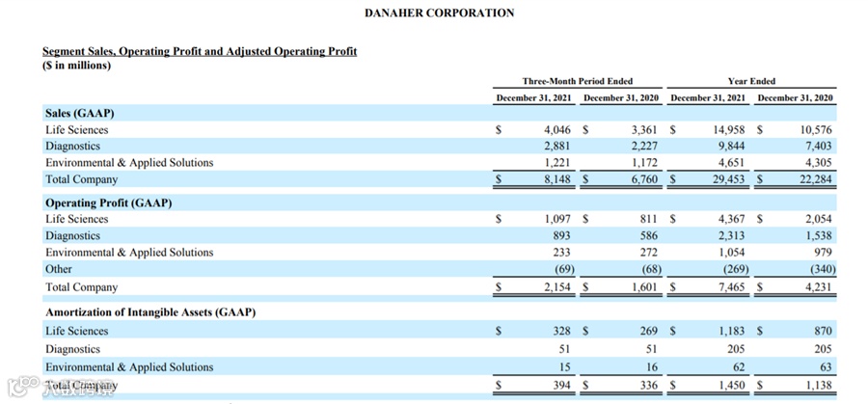Select Life Sciences operating profit 2,054
The width and height of the screenshot is (868, 404).
[x=819, y=219]
